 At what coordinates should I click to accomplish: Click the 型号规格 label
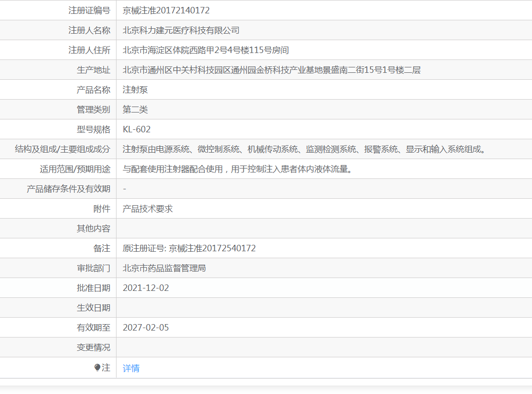[x=93, y=129]
